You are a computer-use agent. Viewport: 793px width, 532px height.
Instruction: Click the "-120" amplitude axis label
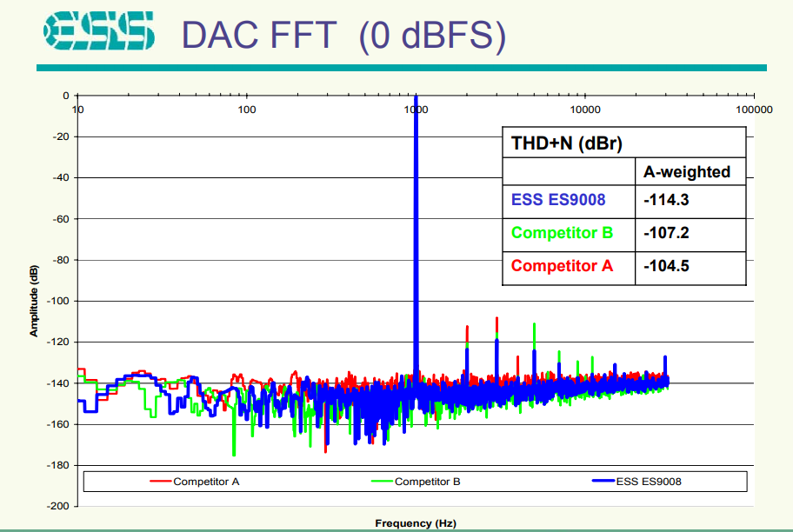coord(58,342)
